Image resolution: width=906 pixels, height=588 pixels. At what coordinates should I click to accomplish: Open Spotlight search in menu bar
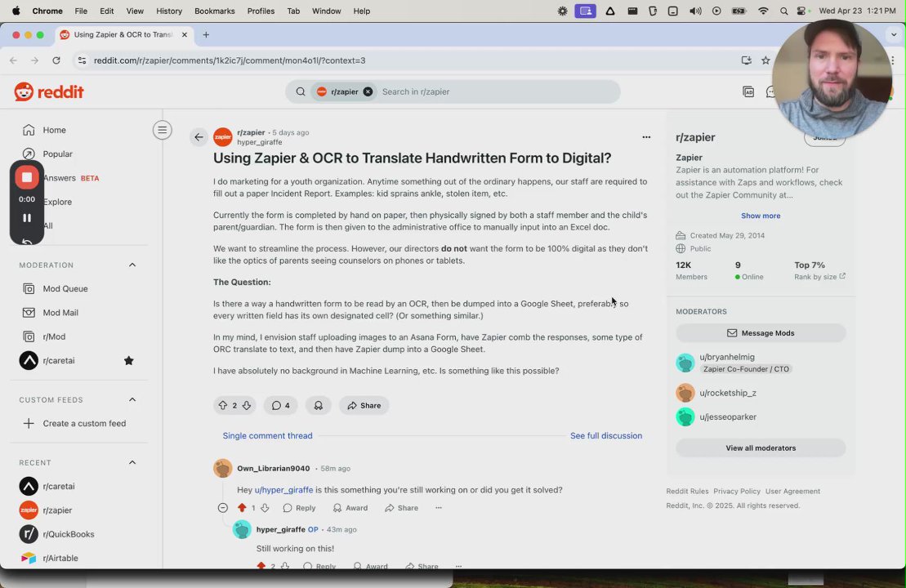click(783, 11)
